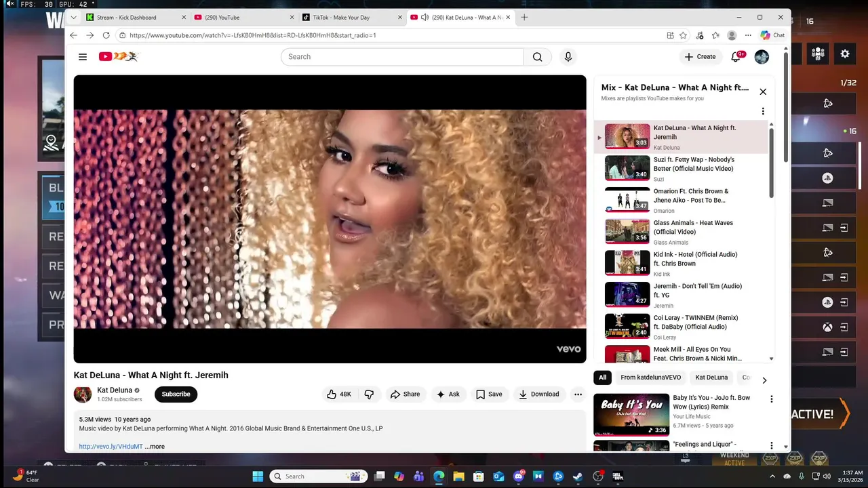Add this page to favorites star
Screen dimensions: 868x488
coord(683,35)
